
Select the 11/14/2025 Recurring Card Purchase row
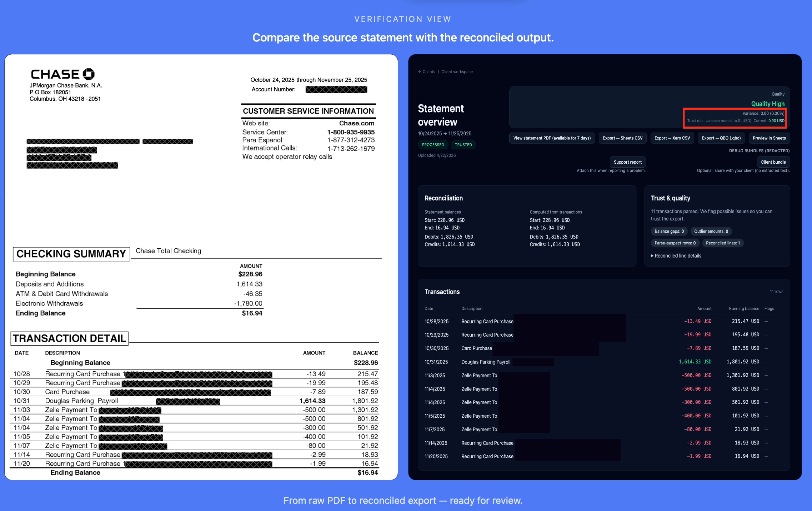[x=603, y=443]
